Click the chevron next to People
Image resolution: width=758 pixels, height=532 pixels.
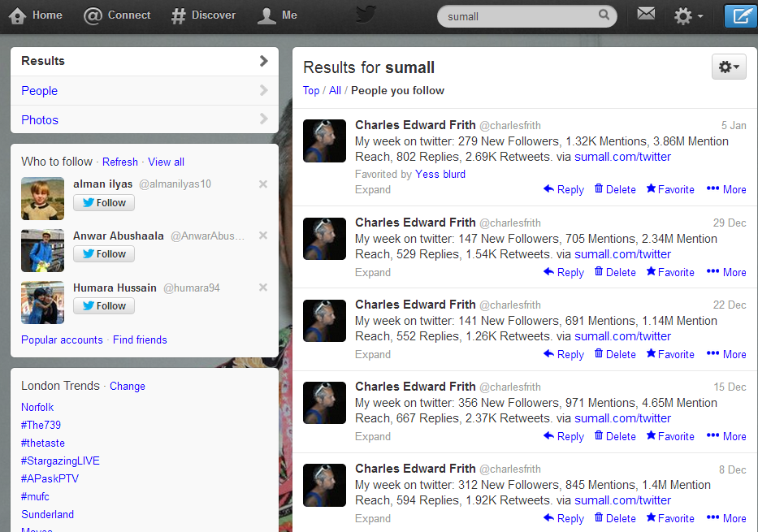point(263,90)
